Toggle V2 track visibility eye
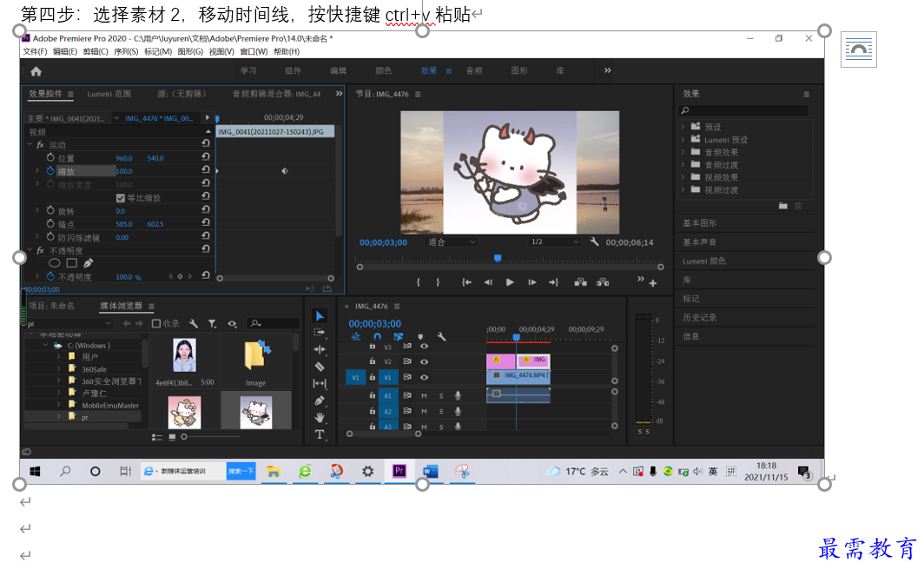This screenshot has height=576, width=924. pos(424,361)
